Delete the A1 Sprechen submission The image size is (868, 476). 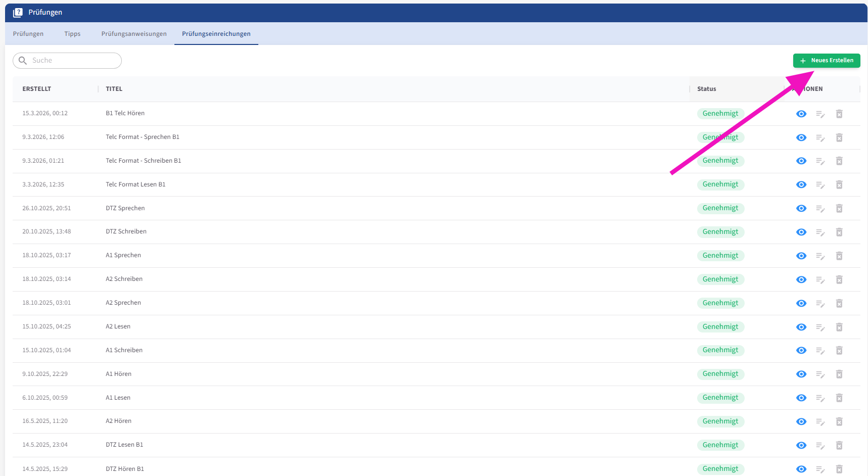tap(839, 256)
